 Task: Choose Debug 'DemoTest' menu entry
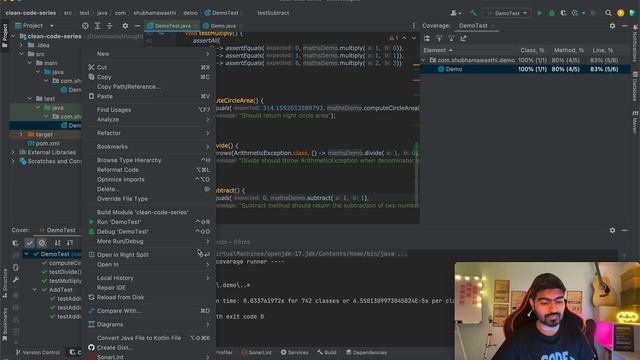149,231
